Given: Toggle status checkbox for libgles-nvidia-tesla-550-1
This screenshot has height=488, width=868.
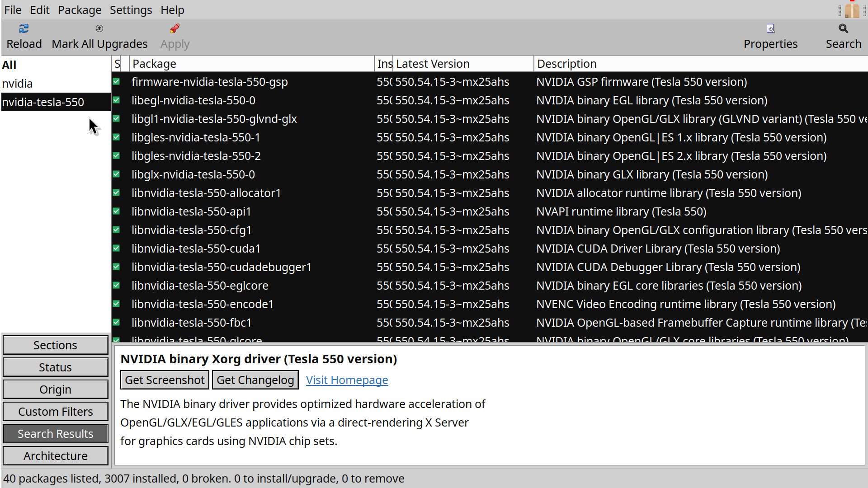Looking at the screenshot, I should point(117,137).
